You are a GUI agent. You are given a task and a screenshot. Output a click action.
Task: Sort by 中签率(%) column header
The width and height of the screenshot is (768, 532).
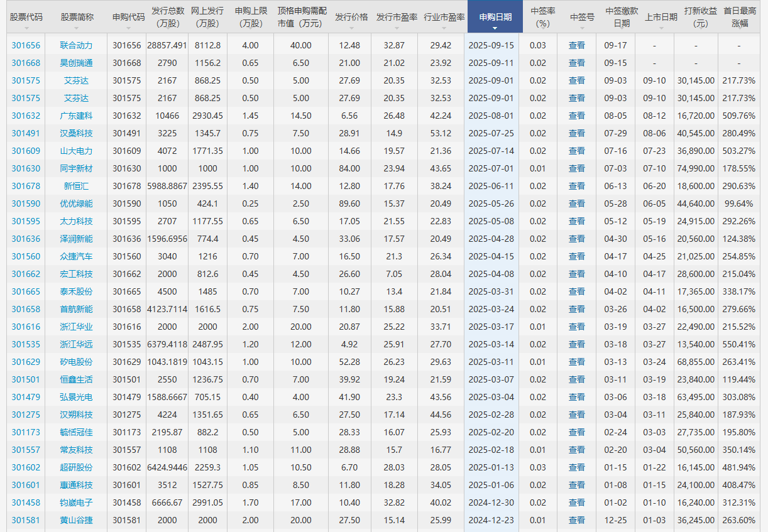coord(542,17)
